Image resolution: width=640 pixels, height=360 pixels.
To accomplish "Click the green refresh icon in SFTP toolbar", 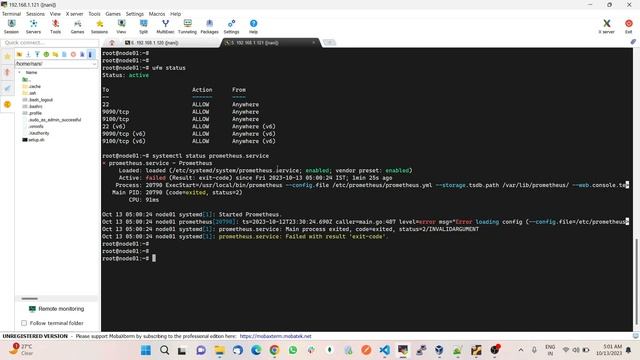I will point(46,54).
